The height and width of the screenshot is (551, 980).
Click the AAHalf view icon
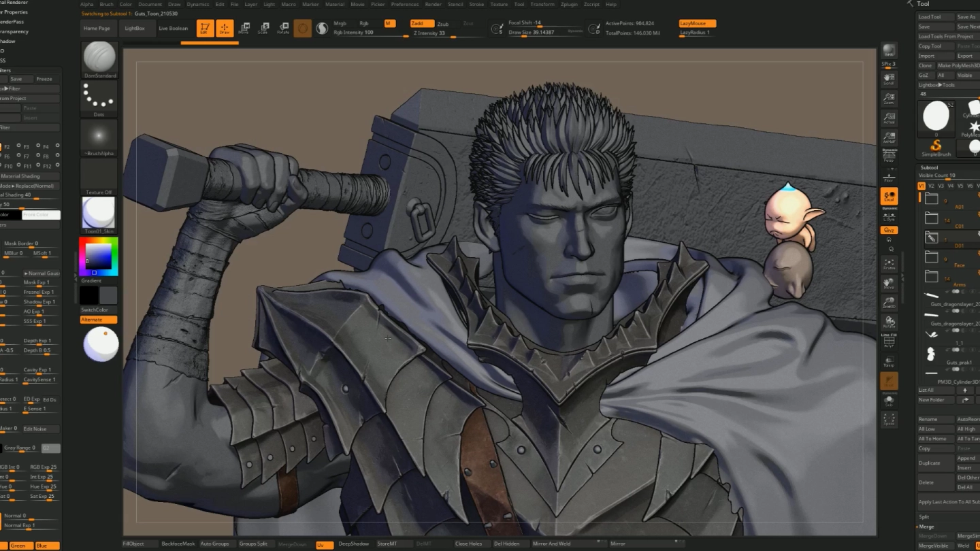(889, 137)
